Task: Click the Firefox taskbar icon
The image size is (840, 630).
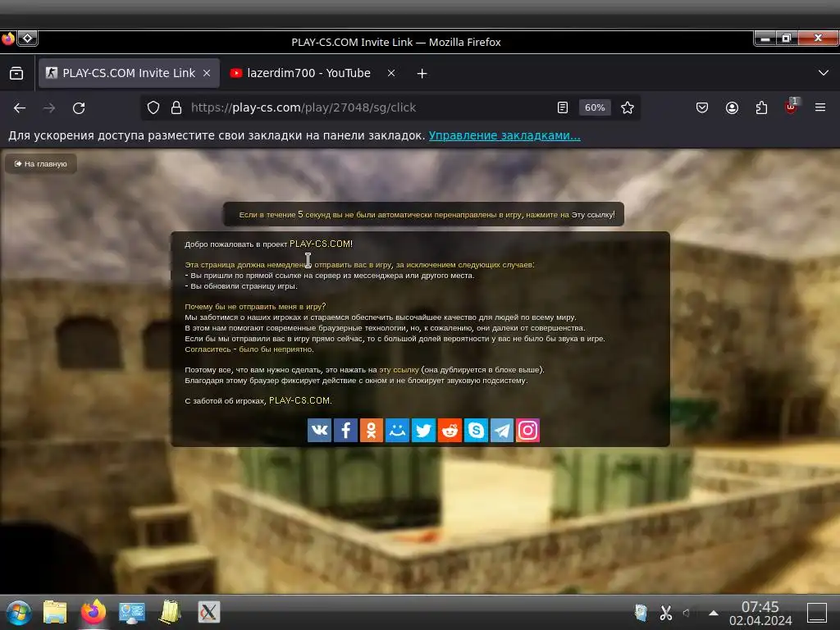Action: pos(94,612)
